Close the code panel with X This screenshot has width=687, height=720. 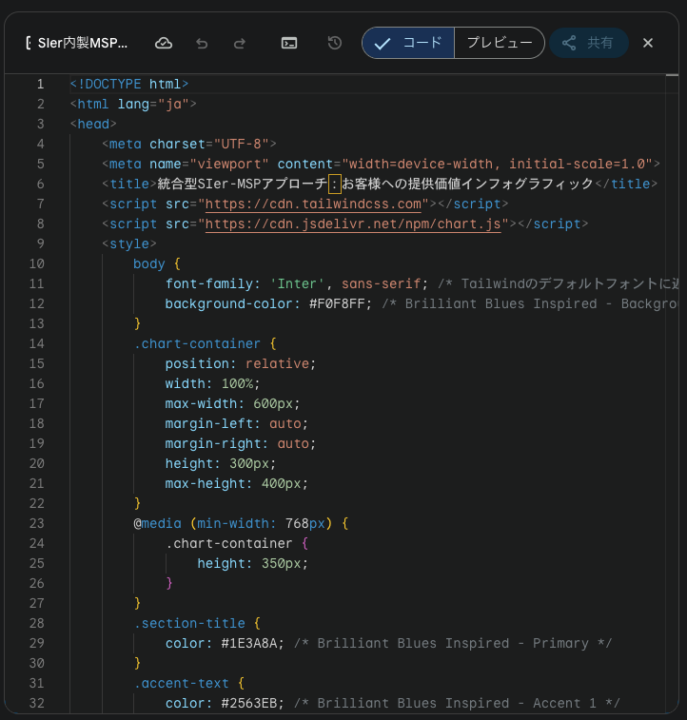point(648,43)
